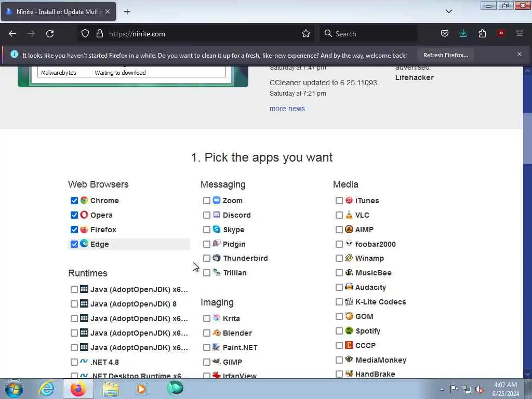
Task: Check the Trillian checkbox
Action: coord(207,273)
